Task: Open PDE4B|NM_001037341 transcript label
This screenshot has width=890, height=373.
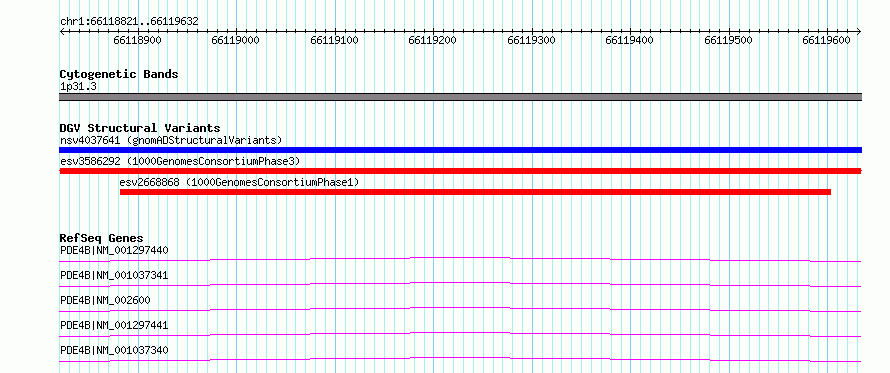Action: tap(114, 275)
